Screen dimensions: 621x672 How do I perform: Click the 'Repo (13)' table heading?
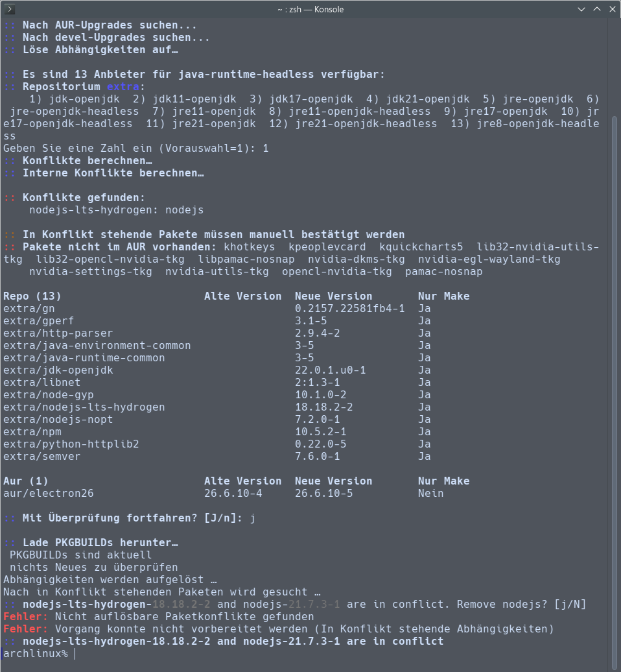click(x=32, y=296)
